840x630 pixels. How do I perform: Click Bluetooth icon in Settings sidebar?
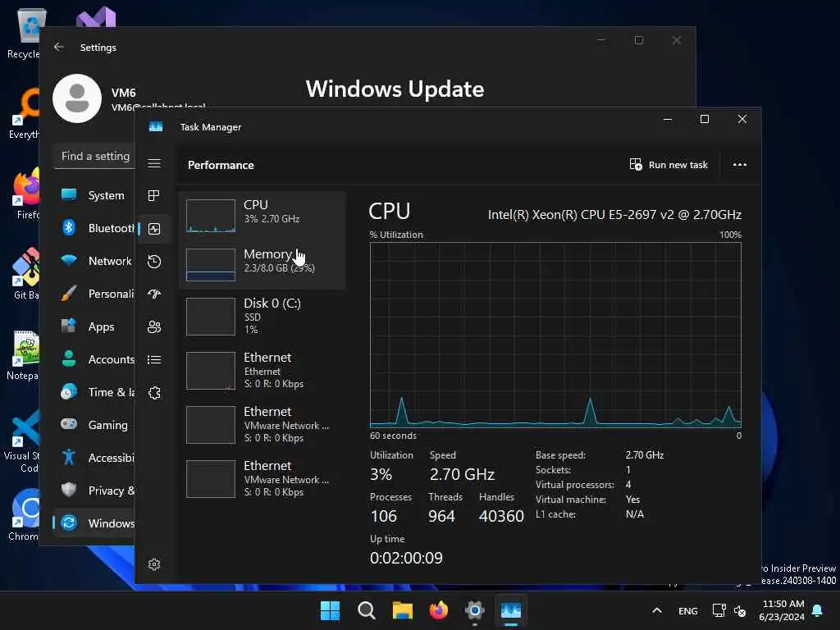pyautogui.click(x=69, y=228)
